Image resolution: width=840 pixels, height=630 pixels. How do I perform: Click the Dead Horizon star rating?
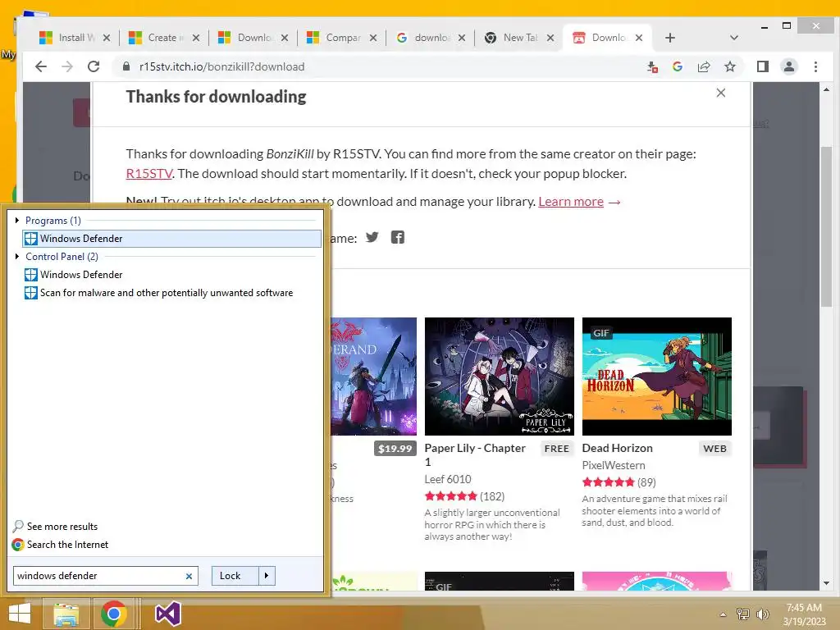click(608, 482)
